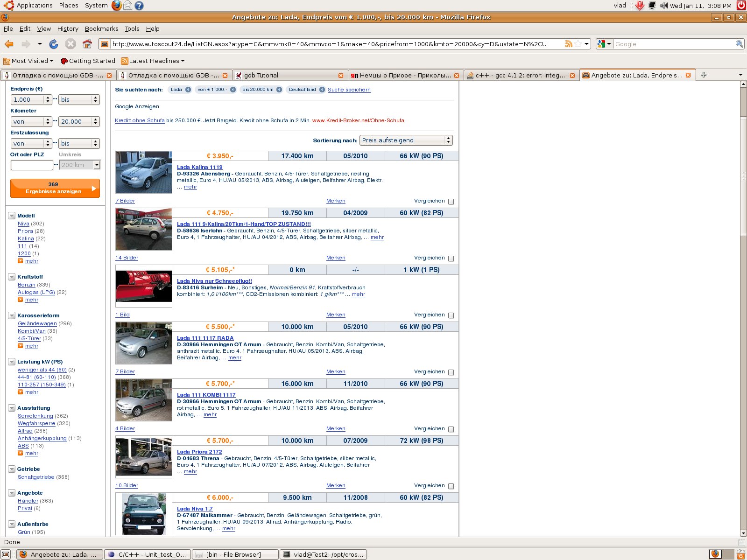Open the mail launcher in top panel
The width and height of the screenshot is (747, 560).
(127, 6)
